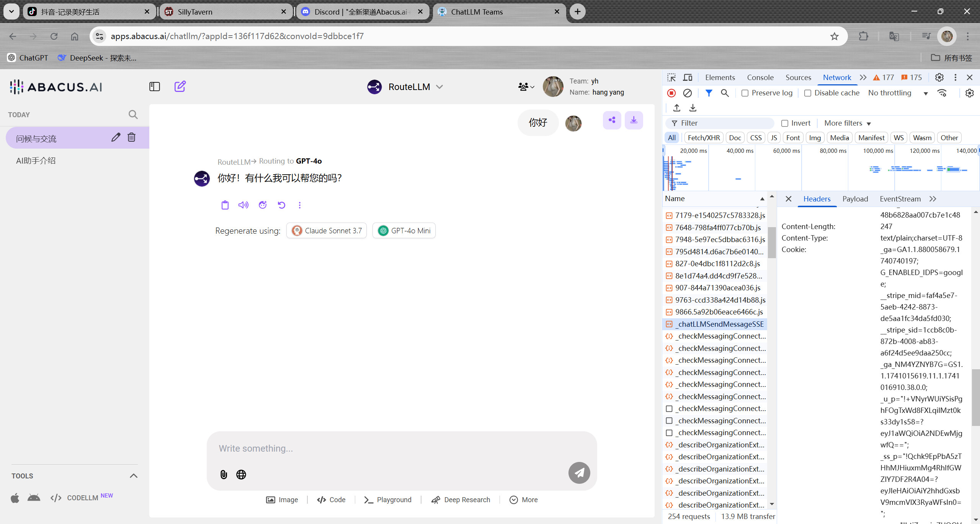
Task: Play response audio with speaker icon
Action: tap(243, 205)
